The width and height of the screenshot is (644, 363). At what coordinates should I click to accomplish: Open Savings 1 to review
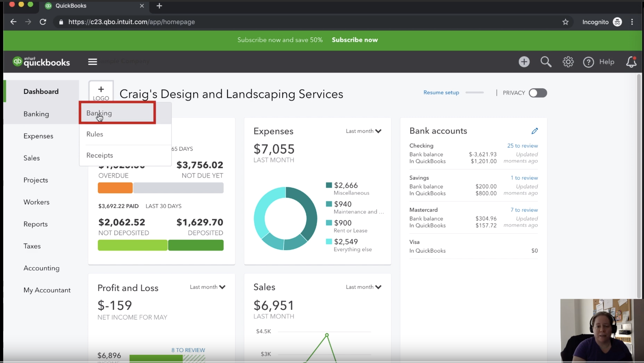click(x=524, y=178)
